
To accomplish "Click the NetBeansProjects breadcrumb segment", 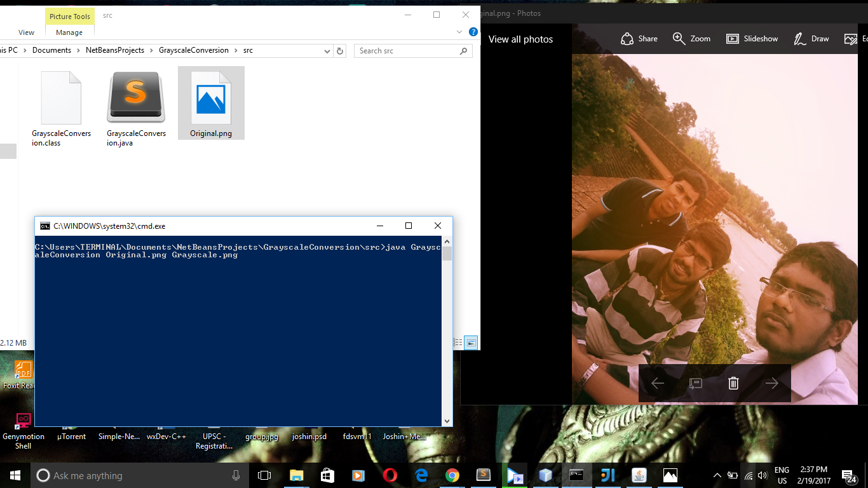I will tap(115, 50).
